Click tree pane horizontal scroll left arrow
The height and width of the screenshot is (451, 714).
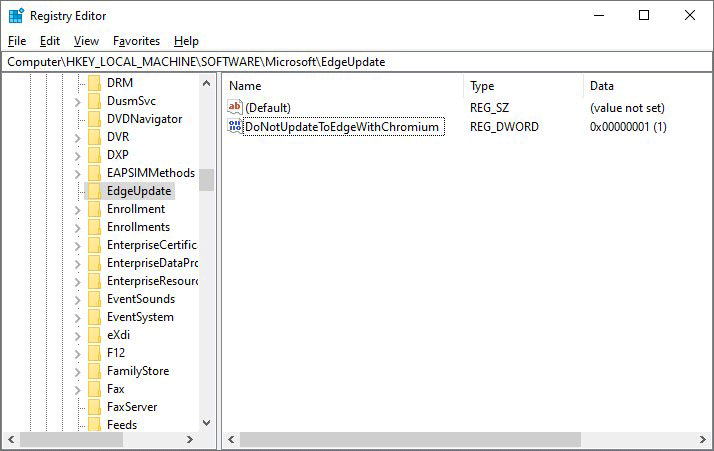tap(11, 440)
